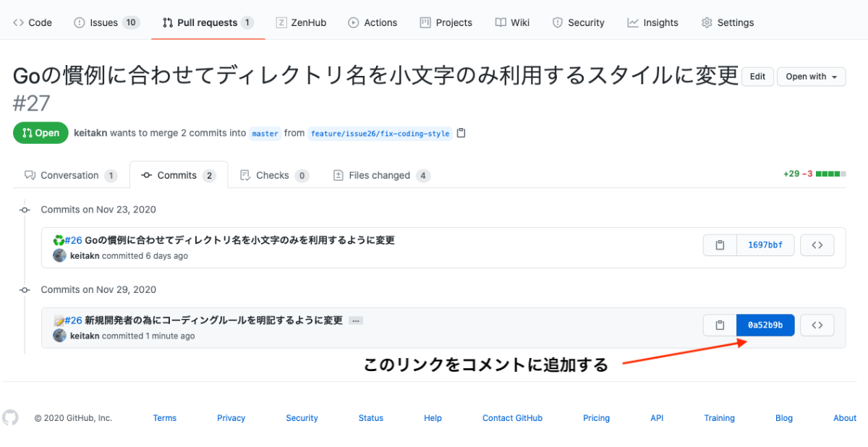Open the Privacy footer link
The image size is (868, 447).
231,418
